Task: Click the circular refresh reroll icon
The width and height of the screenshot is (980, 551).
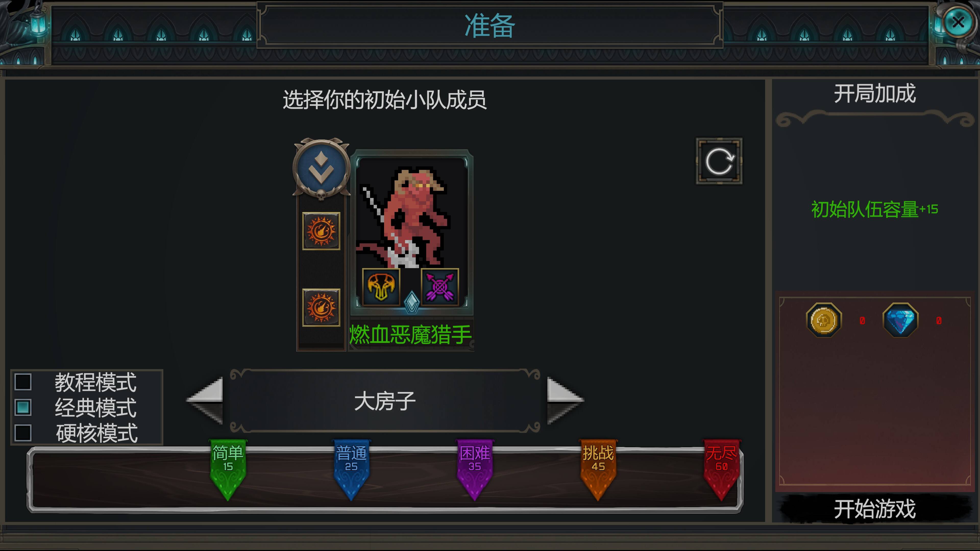Action: pyautogui.click(x=719, y=161)
